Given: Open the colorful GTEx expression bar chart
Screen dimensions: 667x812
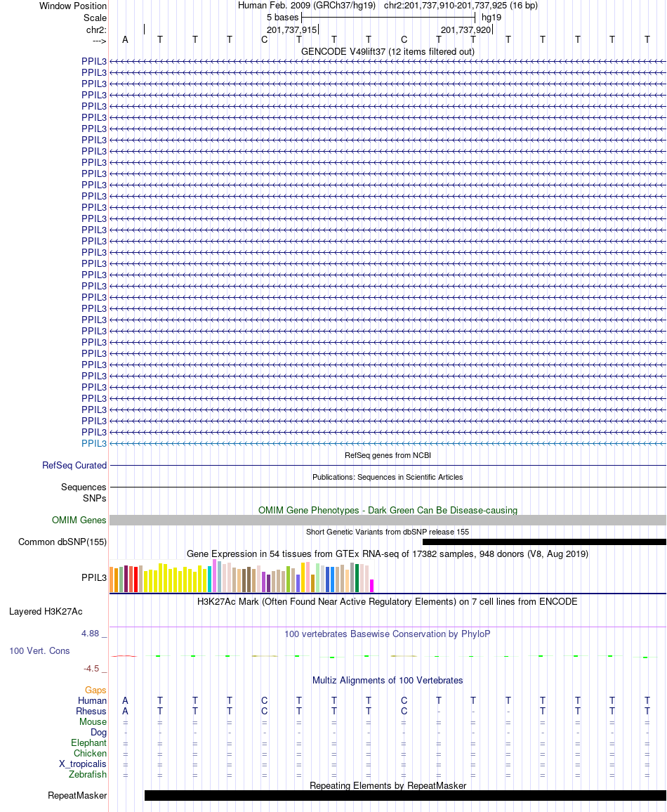Looking at the screenshot, I should click(x=242, y=576).
